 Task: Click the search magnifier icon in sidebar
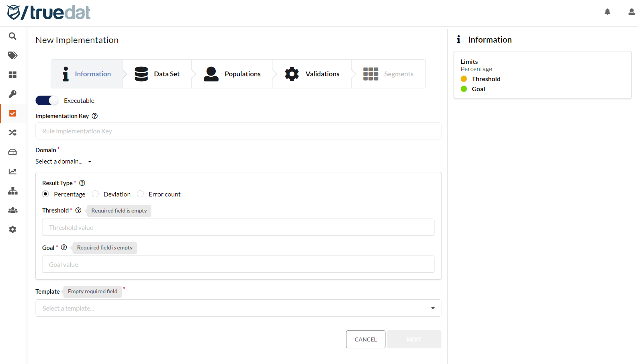click(12, 36)
